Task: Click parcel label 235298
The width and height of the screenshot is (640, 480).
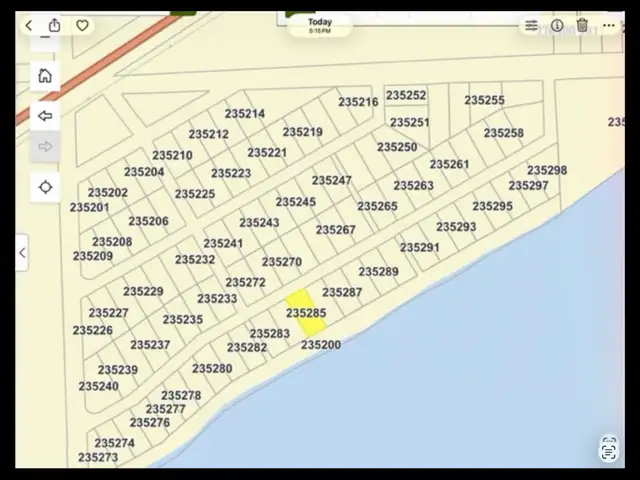Action: coord(547,170)
